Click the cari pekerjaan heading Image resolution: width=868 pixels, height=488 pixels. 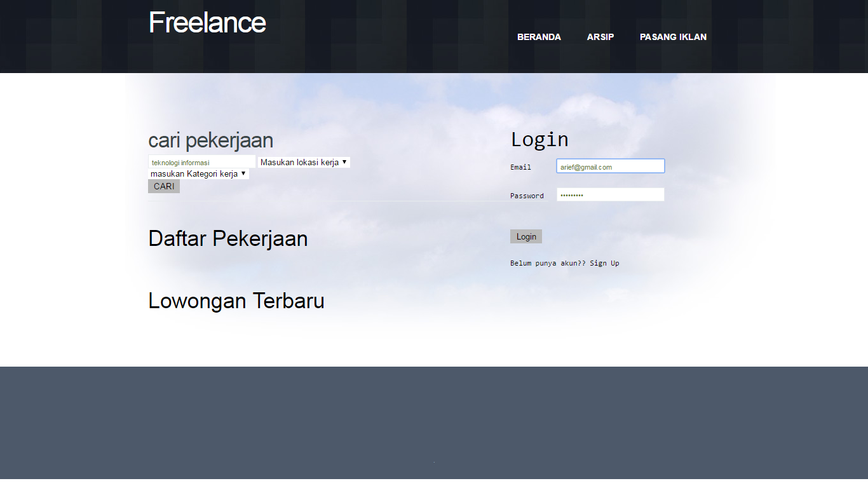pos(210,140)
